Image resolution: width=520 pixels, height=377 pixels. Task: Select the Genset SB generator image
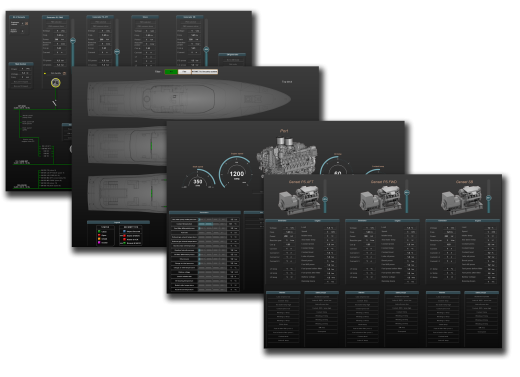point(462,200)
